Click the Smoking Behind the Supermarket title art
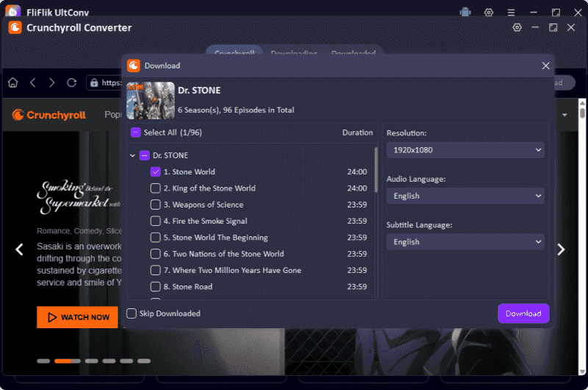 tap(79, 196)
